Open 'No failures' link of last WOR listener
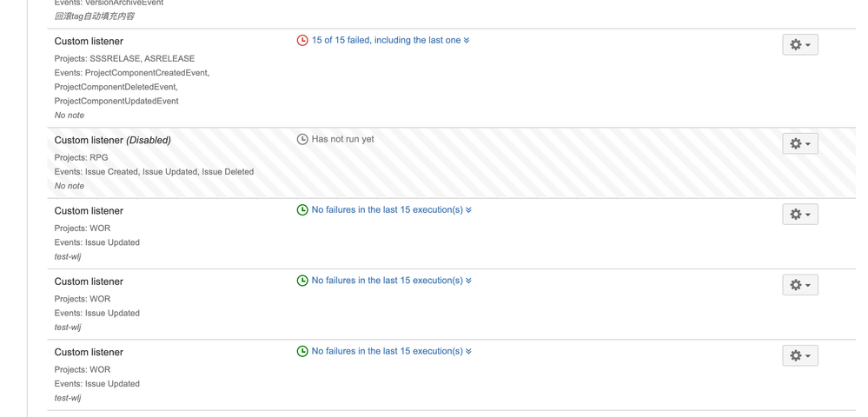Image resolution: width=868 pixels, height=417 pixels. pos(387,351)
